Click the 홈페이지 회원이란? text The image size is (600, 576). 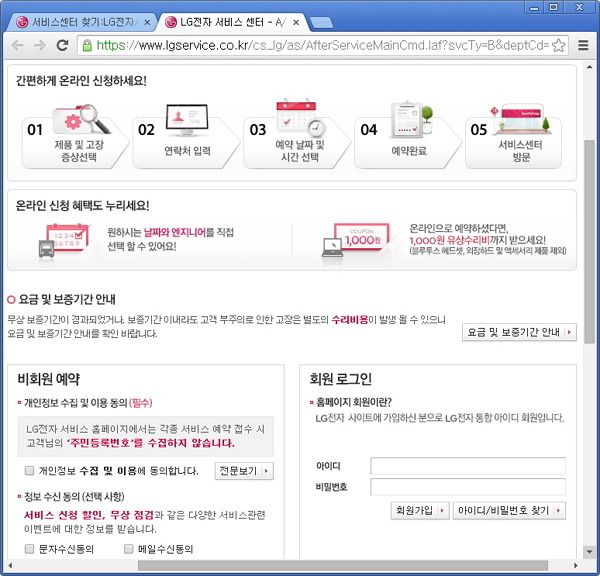(354, 402)
